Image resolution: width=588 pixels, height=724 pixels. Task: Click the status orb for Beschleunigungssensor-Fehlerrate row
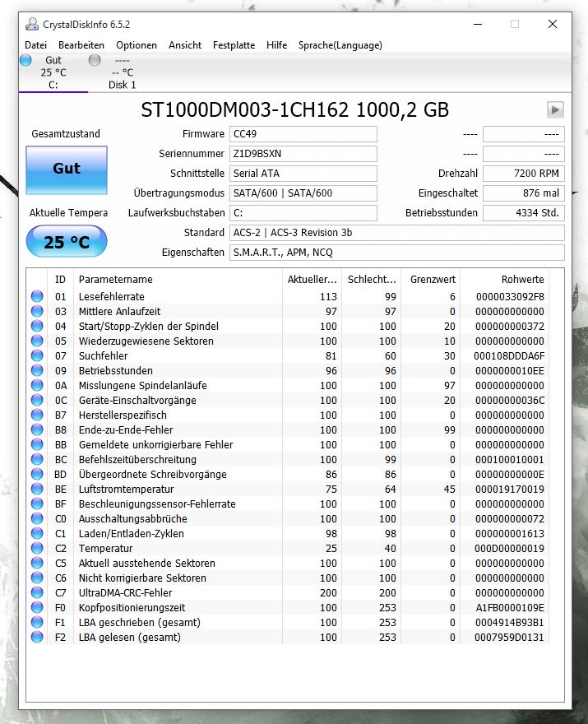click(37, 504)
